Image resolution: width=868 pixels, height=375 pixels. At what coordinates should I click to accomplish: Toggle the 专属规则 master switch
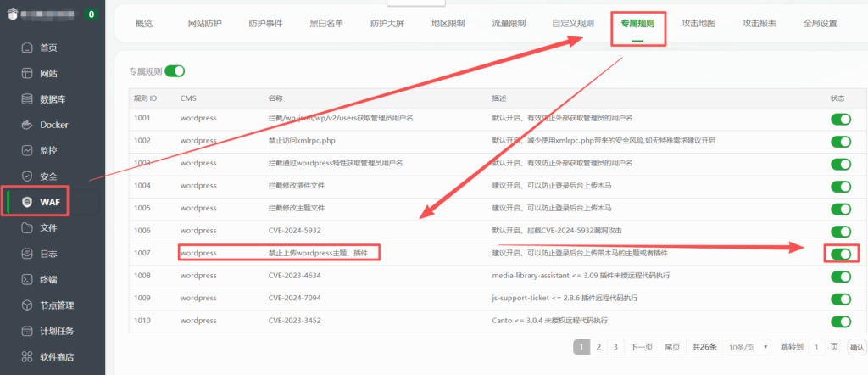[175, 71]
